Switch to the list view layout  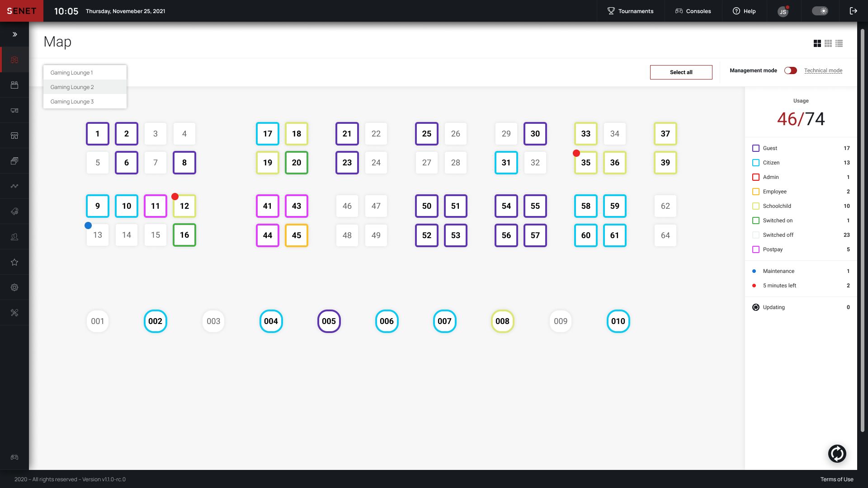tap(839, 43)
